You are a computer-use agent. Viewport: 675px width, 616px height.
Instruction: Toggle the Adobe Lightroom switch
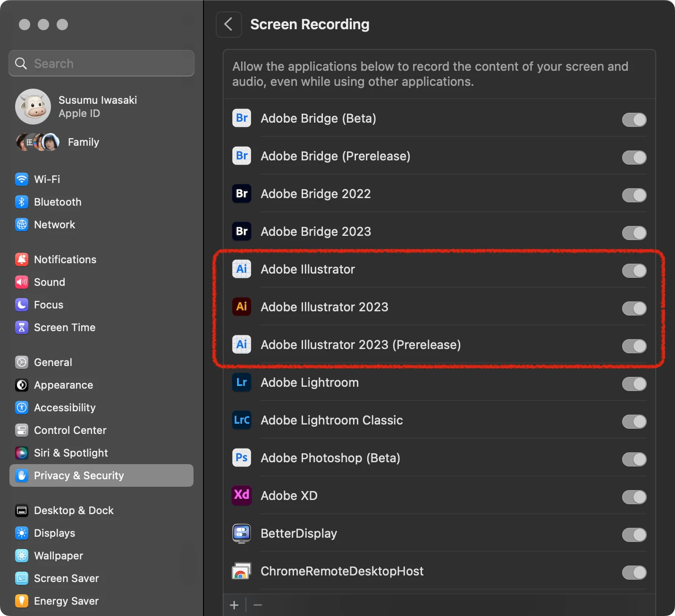[x=634, y=384]
